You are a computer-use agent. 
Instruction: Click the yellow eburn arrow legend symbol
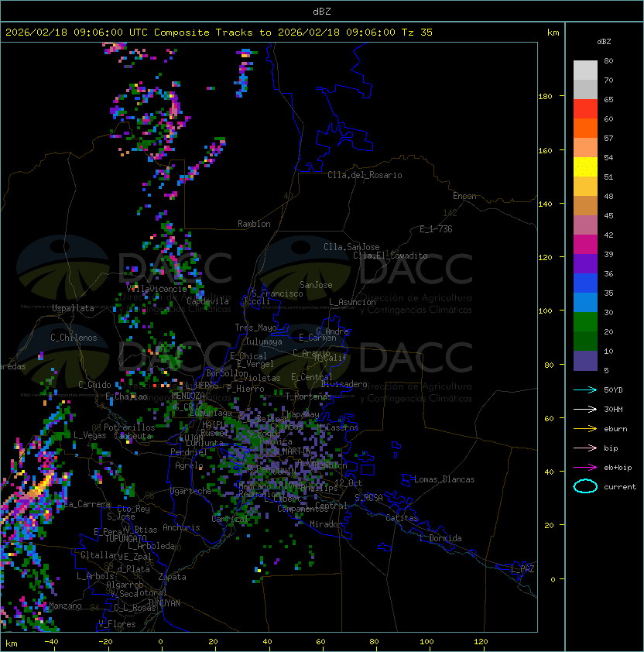click(585, 429)
